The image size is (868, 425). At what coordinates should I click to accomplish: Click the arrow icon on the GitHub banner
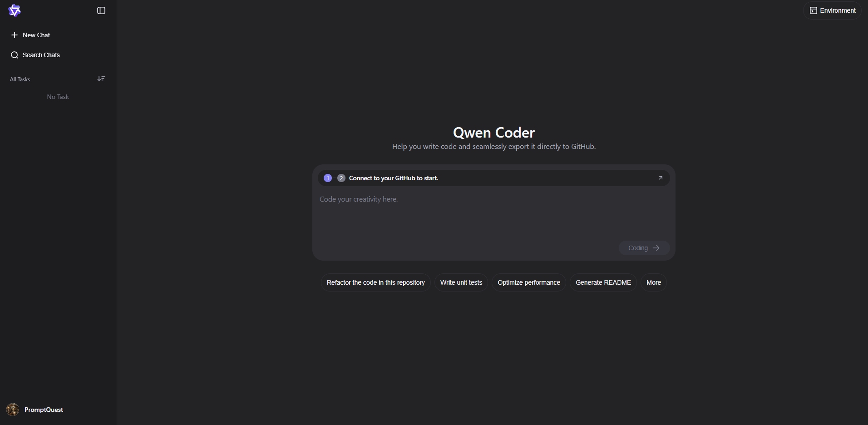pyautogui.click(x=661, y=178)
